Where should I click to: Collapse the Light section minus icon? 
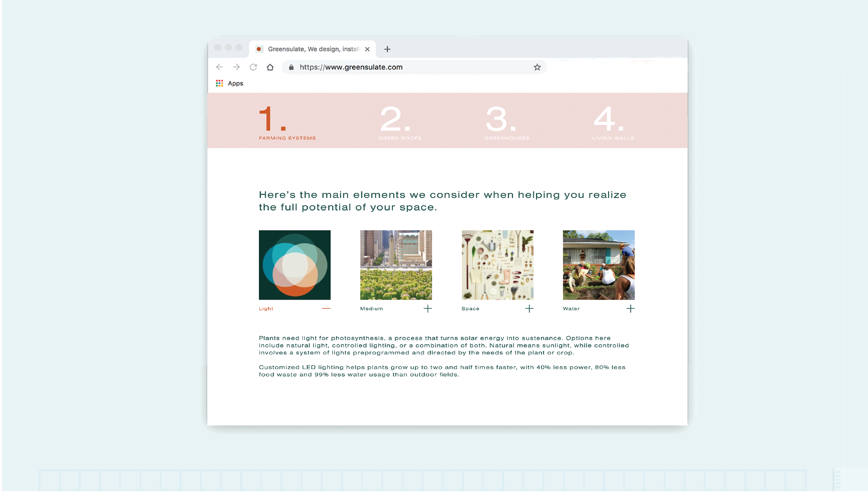pos(326,308)
